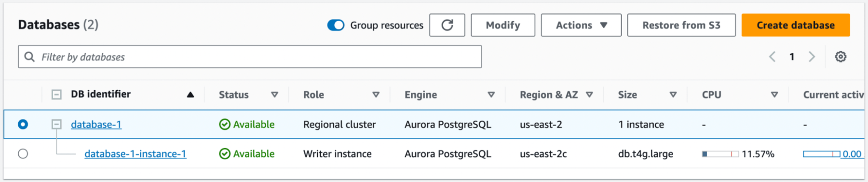Open the database-1 link
The image size is (868, 182).
coord(96,125)
